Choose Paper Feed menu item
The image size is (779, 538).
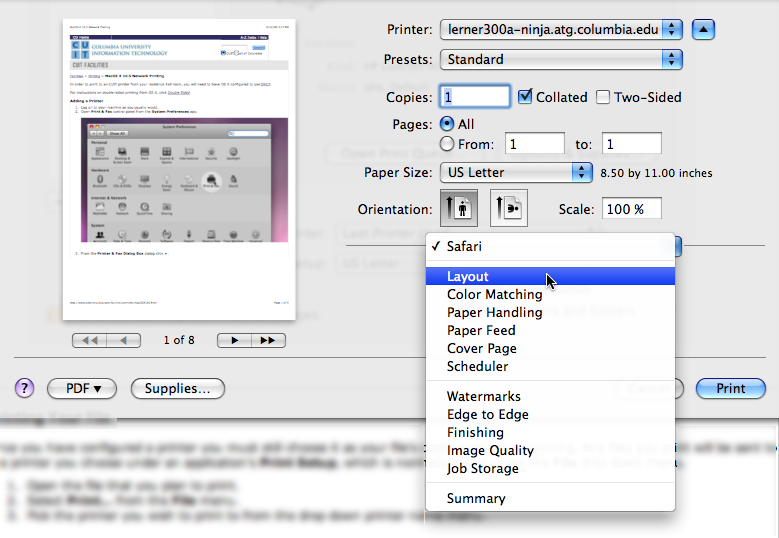(550, 330)
